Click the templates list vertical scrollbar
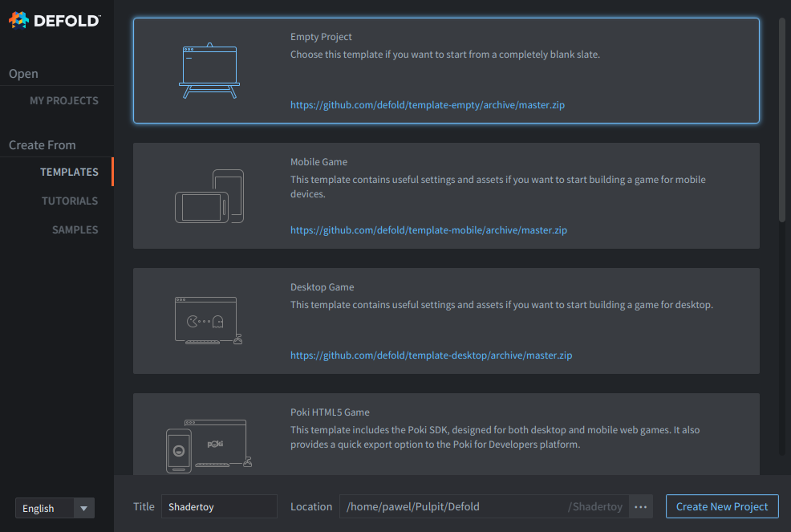Viewport: 791px width, 532px height. 782,120
